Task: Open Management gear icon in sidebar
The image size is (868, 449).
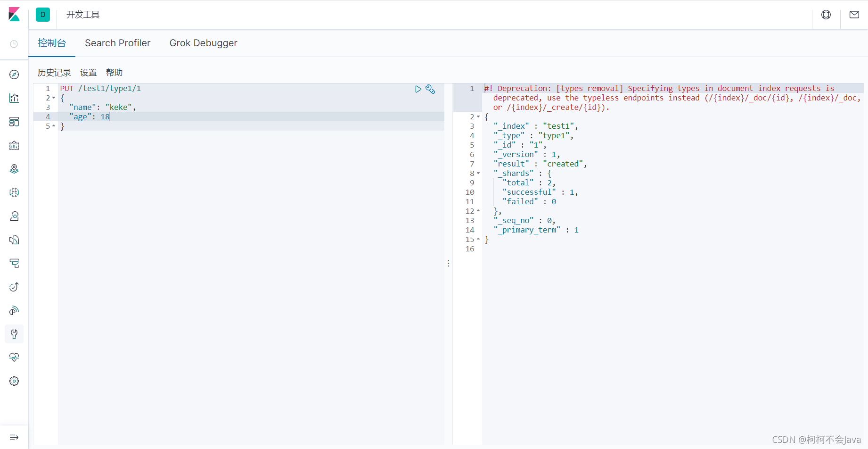Action: click(14, 381)
